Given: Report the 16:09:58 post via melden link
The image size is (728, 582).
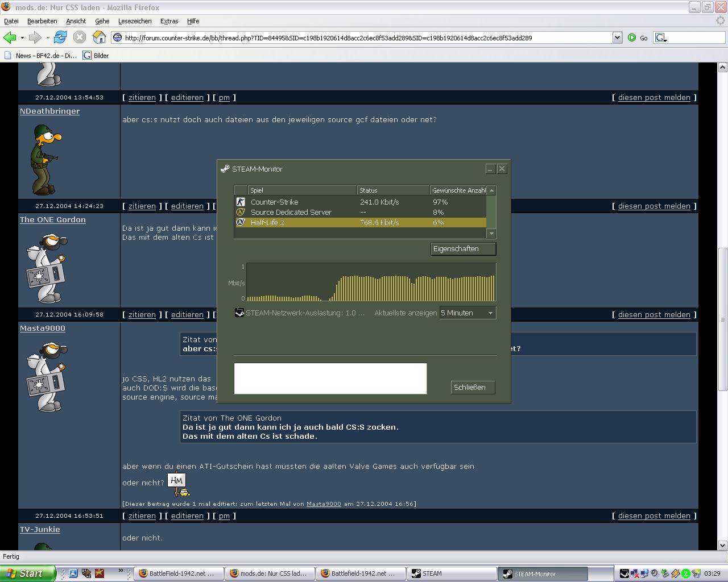Looking at the screenshot, I should click(x=654, y=315).
